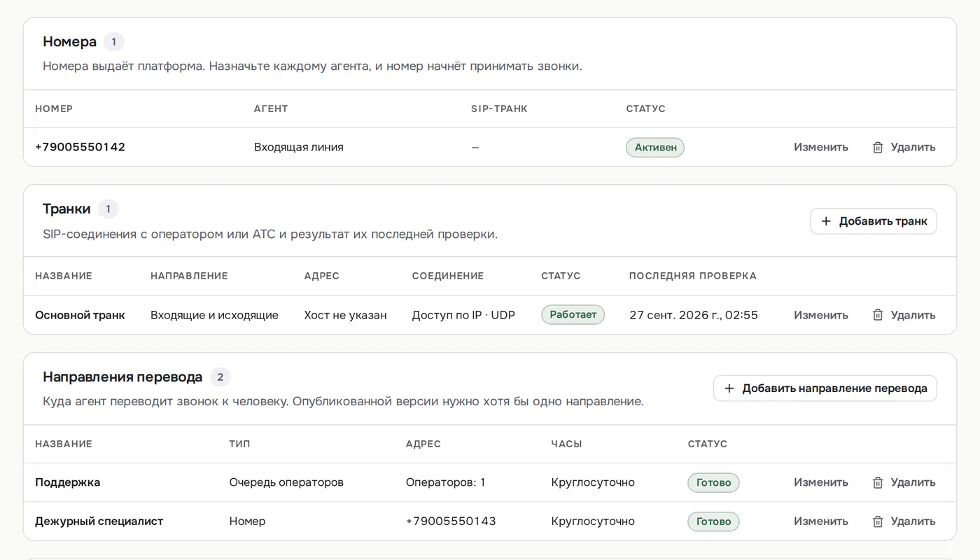980x560 pixels.
Task: Click Готово badge in Дежурный специалист row
Action: [x=713, y=521]
